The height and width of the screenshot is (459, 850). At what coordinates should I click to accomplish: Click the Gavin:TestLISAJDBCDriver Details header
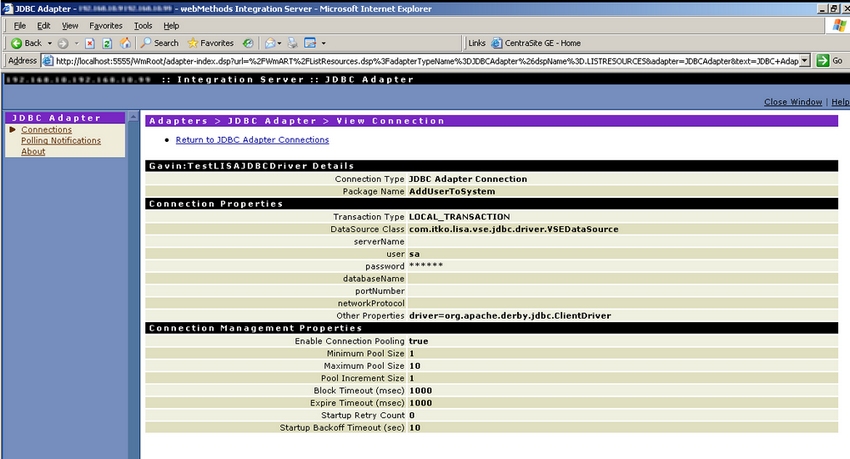[x=491, y=165]
